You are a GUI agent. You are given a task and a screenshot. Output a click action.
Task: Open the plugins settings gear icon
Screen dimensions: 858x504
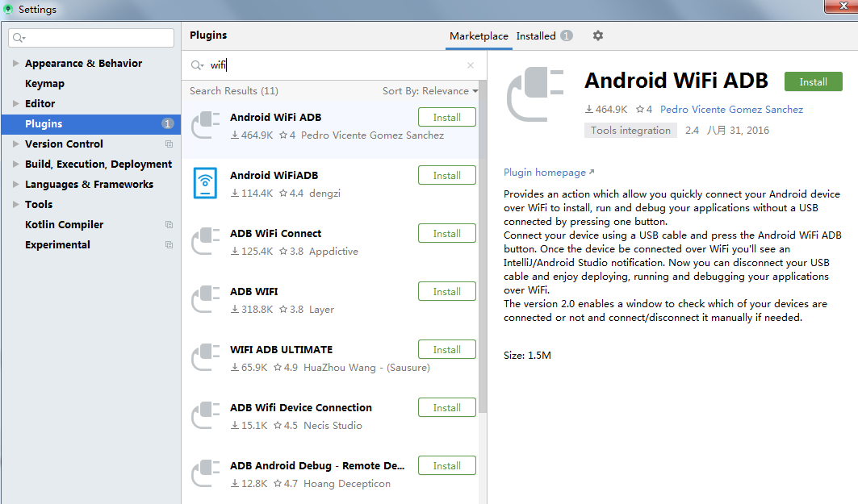click(x=598, y=35)
